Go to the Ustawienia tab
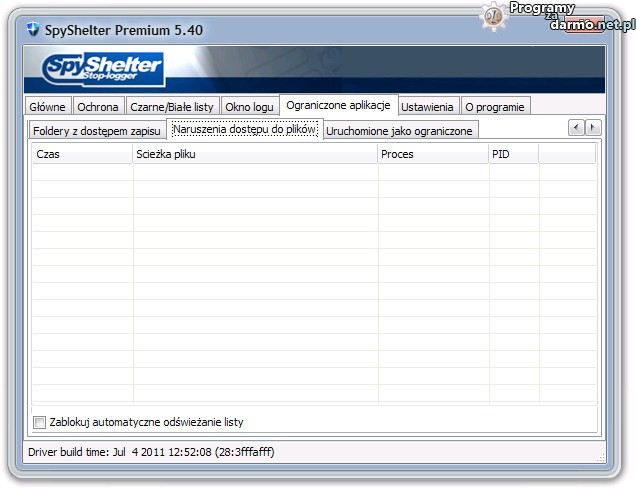 (x=428, y=107)
